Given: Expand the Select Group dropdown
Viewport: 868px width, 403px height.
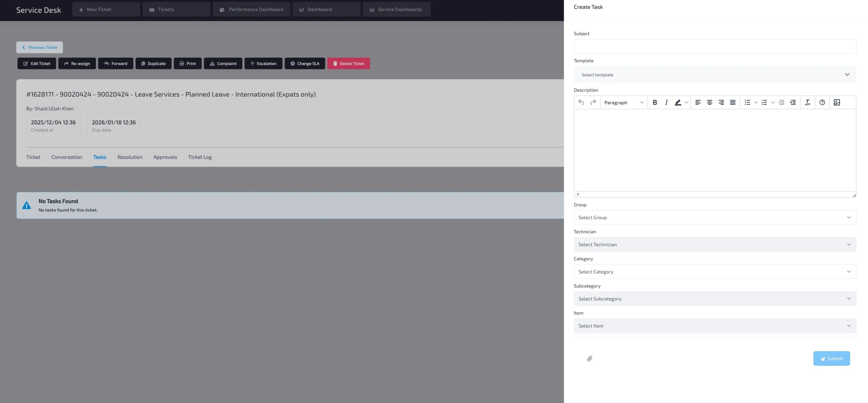Looking at the screenshot, I should pyautogui.click(x=715, y=218).
